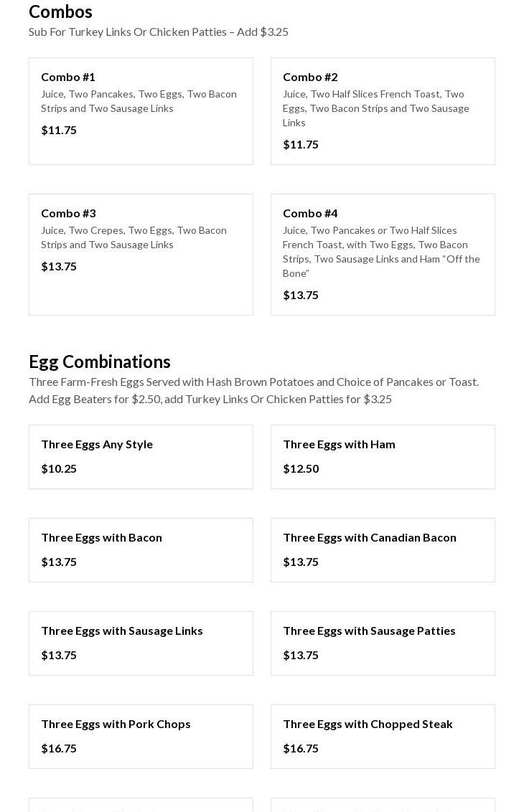The width and height of the screenshot is (524, 812).
Task: Click the Combos section heading
Action: [x=60, y=11]
